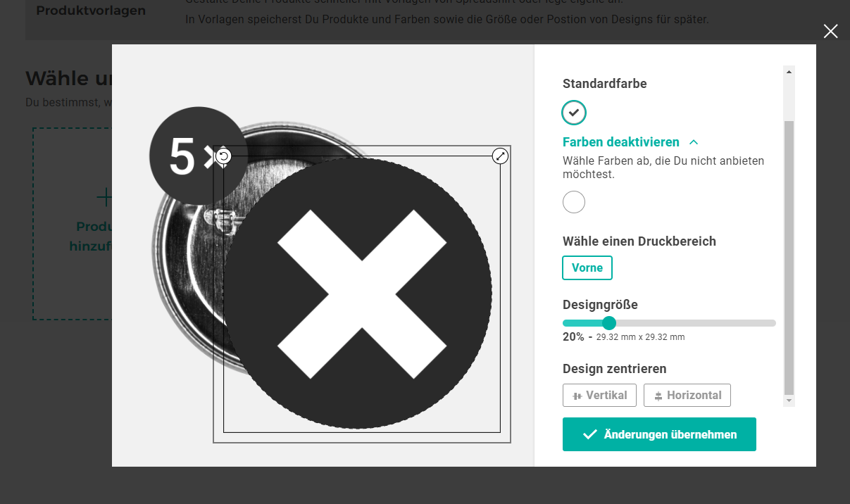Viewport: 850px width, 504px height.
Task: Click the Designgröße slider handle
Action: click(610, 323)
